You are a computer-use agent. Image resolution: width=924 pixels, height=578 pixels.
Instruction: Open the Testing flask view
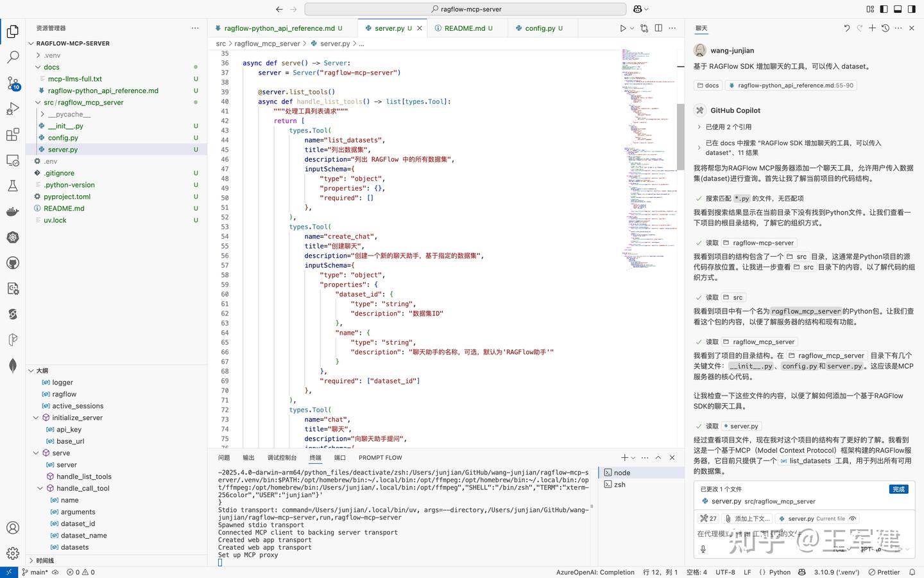12,185
